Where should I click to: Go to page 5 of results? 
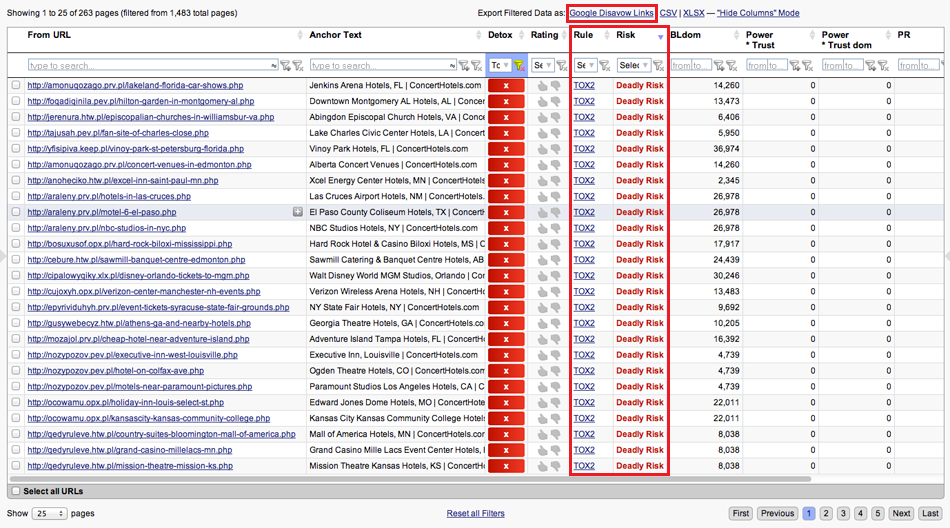(x=877, y=513)
